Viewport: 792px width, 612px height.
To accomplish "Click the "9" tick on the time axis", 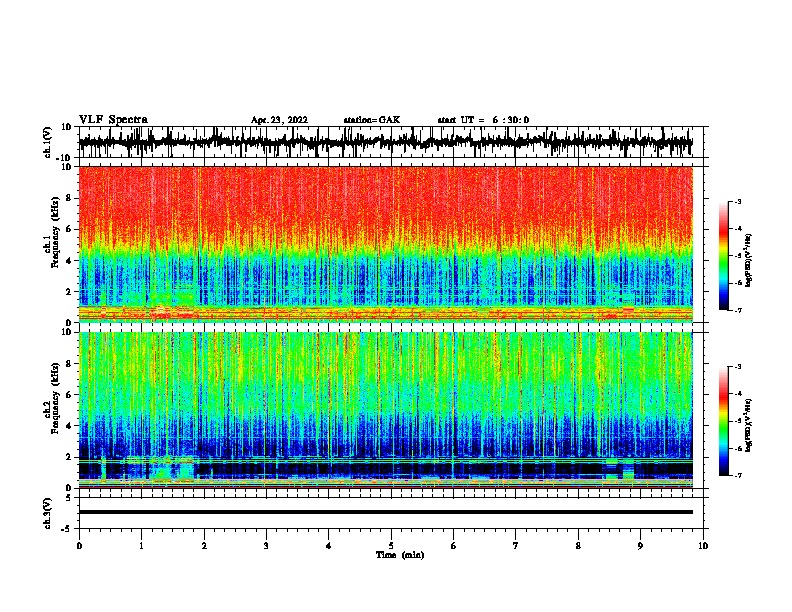I will pyautogui.click(x=640, y=546).
